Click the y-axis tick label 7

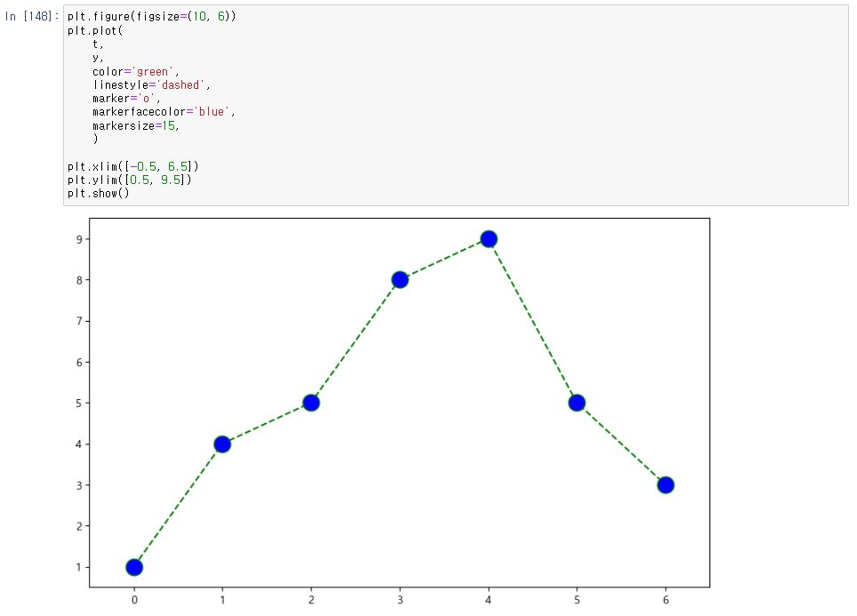pos(80,322)
